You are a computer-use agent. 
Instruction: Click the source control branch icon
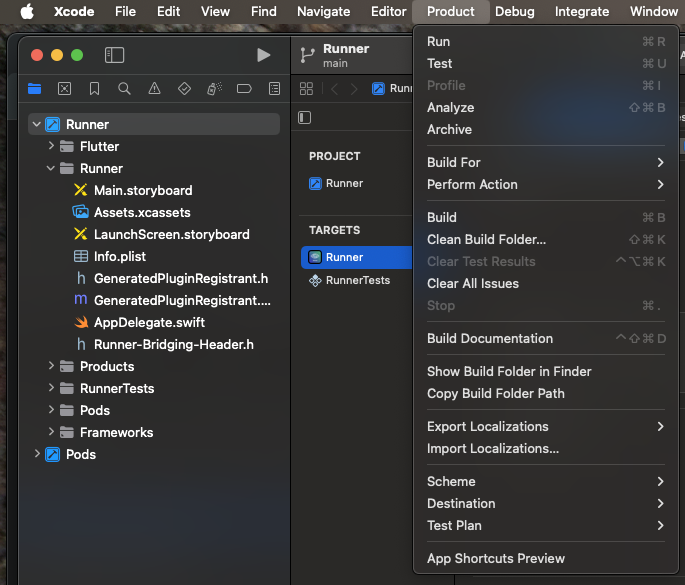click(x=307, y=55)
